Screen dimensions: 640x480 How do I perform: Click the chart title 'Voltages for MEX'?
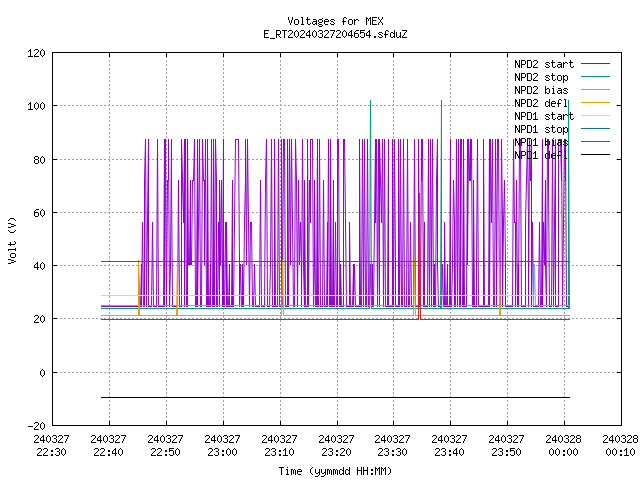(x=335, y=21)
